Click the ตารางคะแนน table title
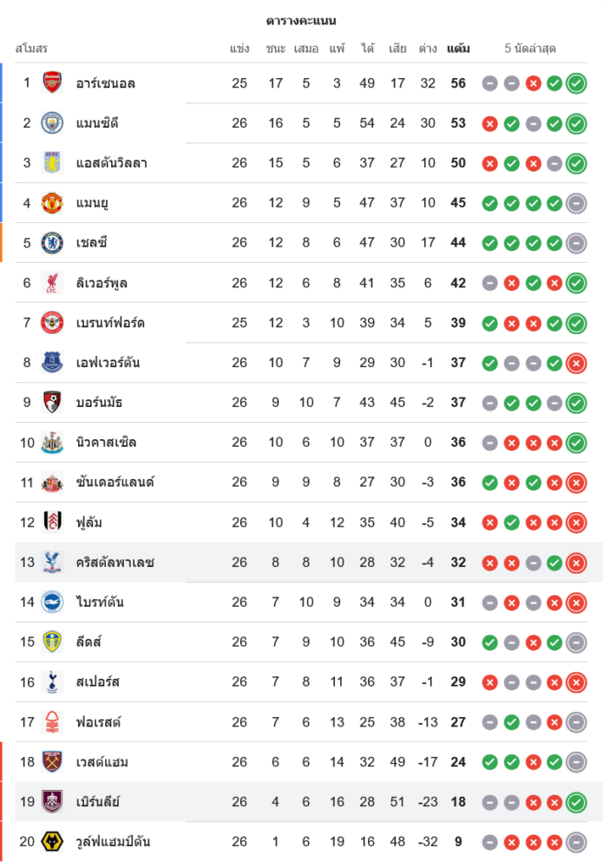The height and width of the screenshot is (868, 603). click(301, 20)
